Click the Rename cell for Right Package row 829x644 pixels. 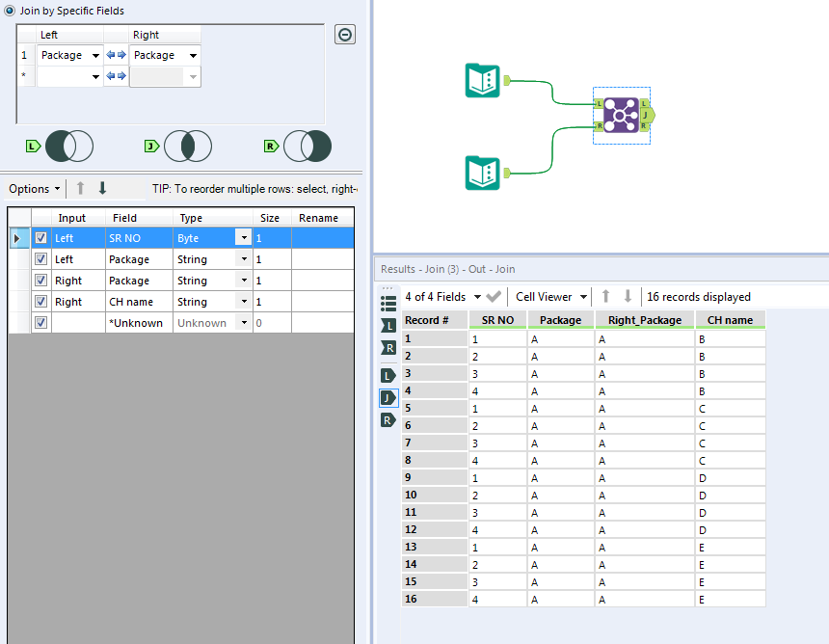[323, 281]
